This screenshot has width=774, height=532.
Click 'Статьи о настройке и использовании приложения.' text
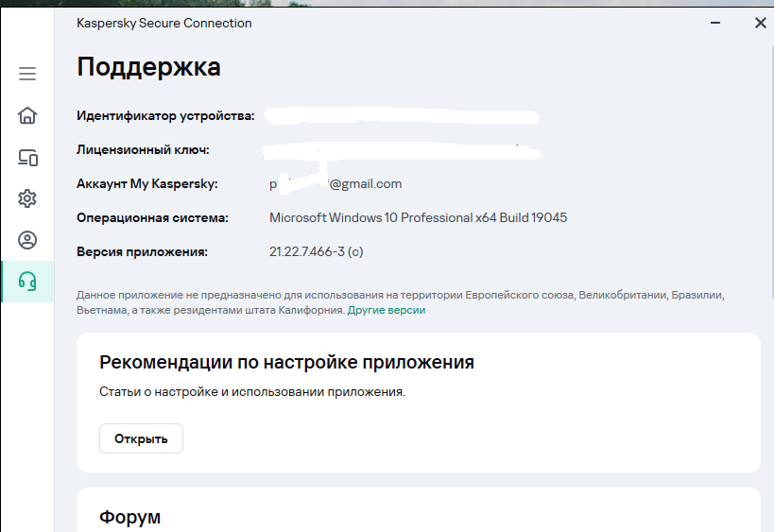[252, 392]
